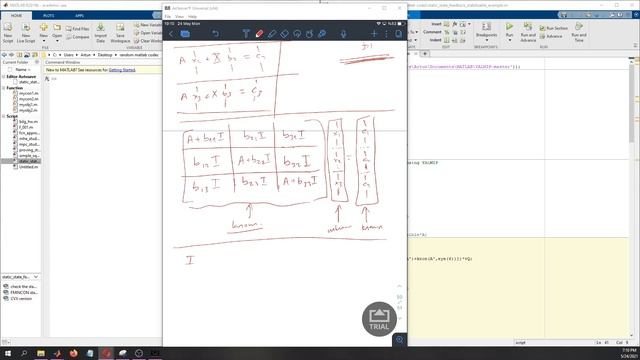This screenshot has height=360, width=640.
Task: Open File menu in mirroring window
Action: (x=167, y=16)
